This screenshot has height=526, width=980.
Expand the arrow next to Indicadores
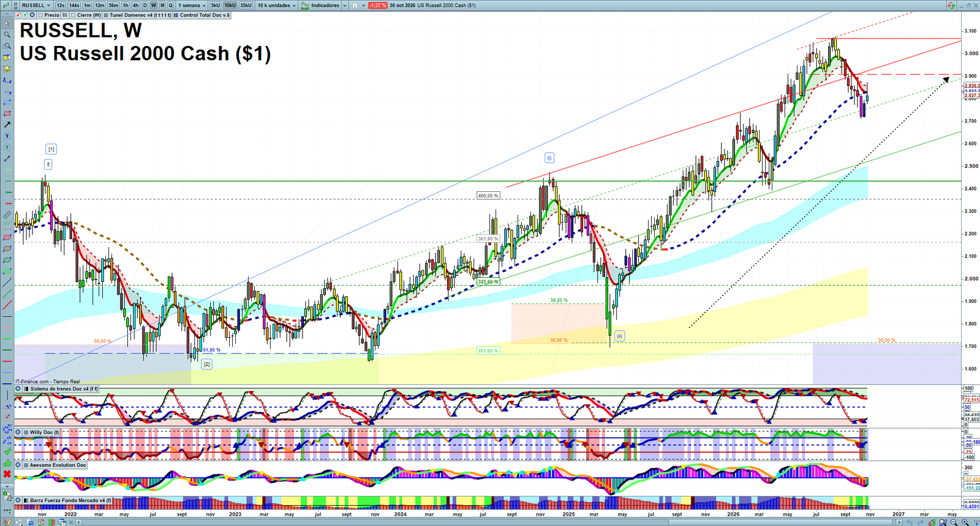(x=344, y=6)
